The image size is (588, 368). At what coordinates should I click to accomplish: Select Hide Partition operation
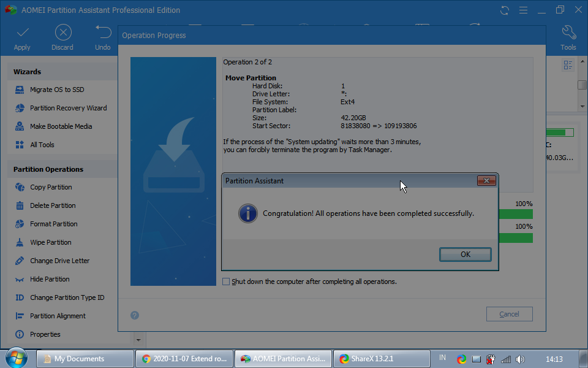(50, 280)
